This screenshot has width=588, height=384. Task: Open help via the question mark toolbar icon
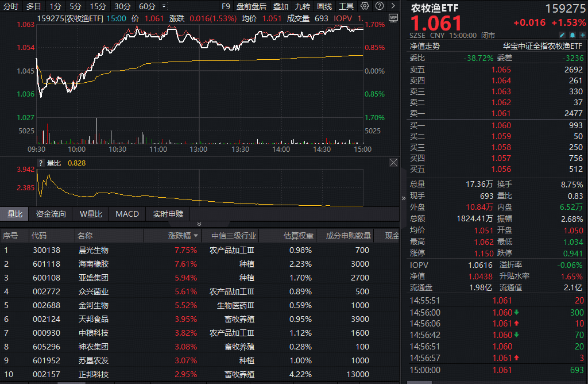[380, 6]
